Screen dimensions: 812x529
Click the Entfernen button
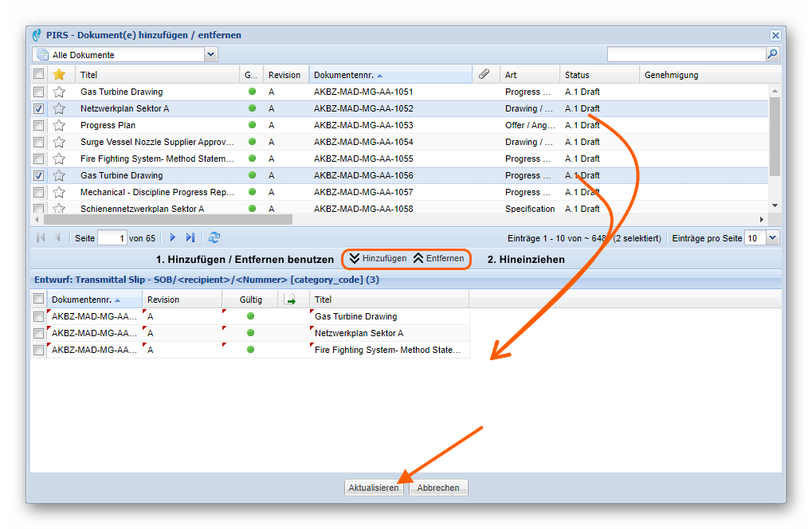(x=438, y=259)
